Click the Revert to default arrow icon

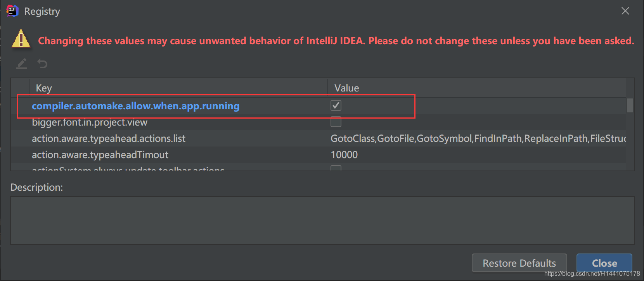(x=42, y=64)
